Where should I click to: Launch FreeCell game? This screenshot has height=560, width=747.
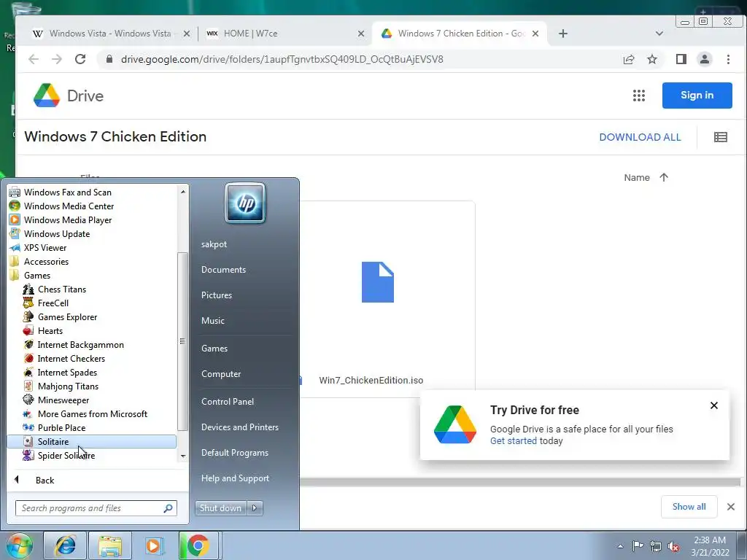(53, 303)
